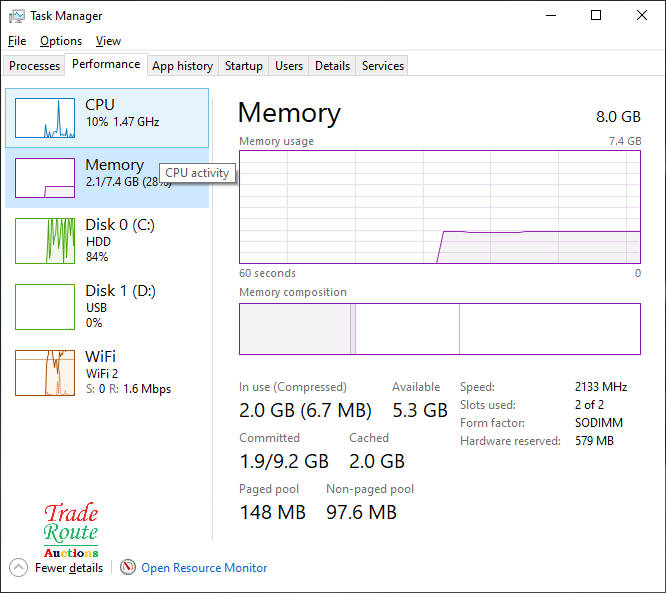This screenshot has height=593, width=666.
Task: Open the WiFi performance graph
Action: (45, 372)
